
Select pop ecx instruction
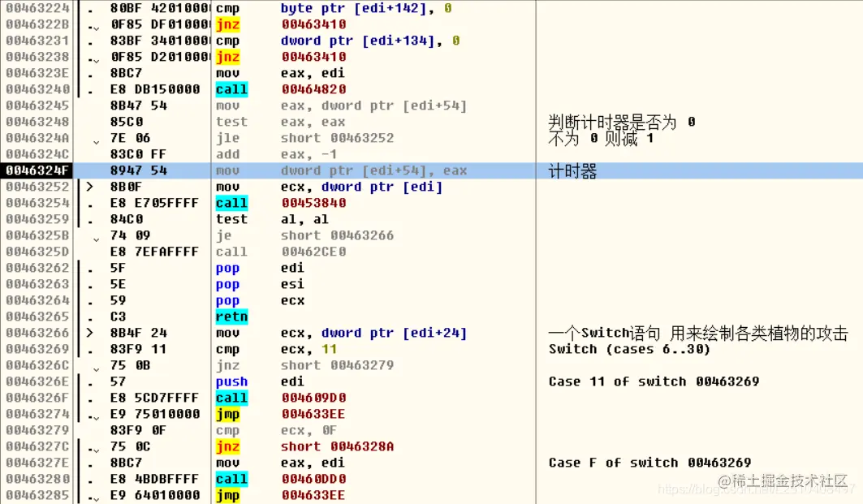click(x=260, y=300)
